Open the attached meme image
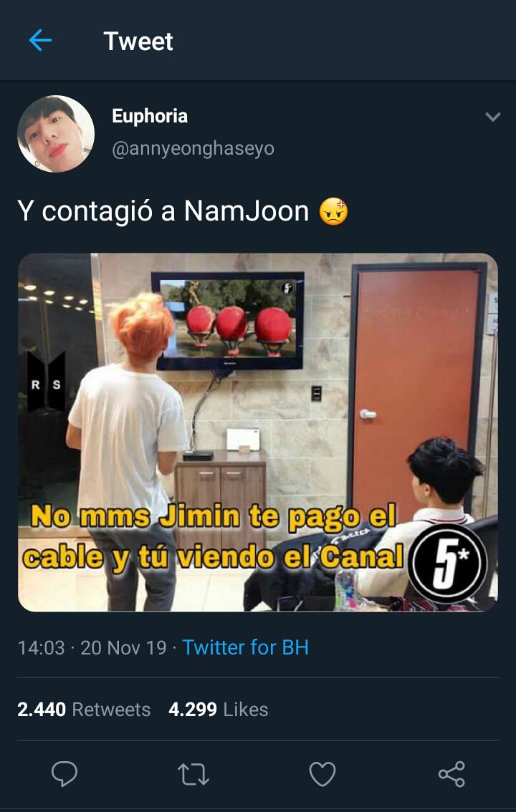Image resolution: width=516 pixels, height=812 pixels. pyautogui.click(x=258, y=432)
